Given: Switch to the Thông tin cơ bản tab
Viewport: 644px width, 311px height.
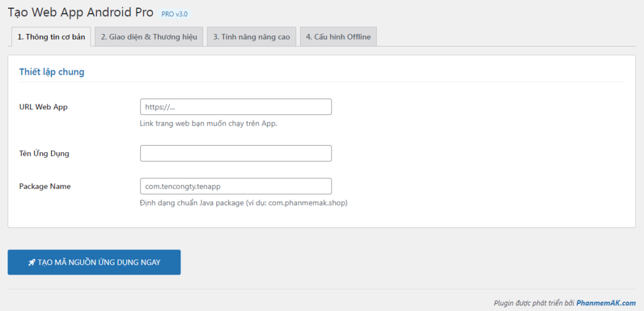Looking at the screenshot, I should [51, 37].
